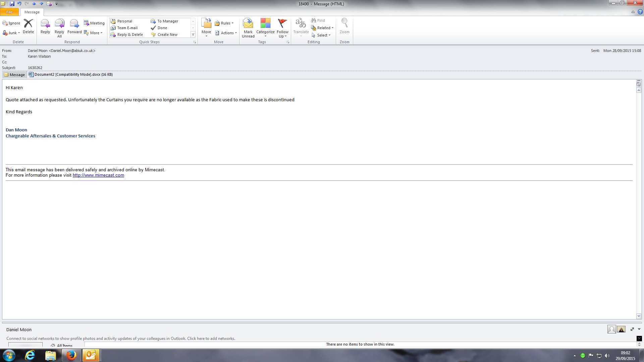The image size is (644, 362).
Task: Launch Firefox from the taskbar
Action: pos(71,355)
